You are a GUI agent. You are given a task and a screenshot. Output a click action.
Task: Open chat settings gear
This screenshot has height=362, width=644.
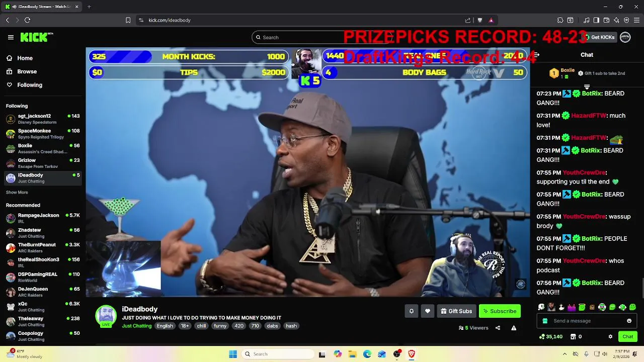point(610,336)
